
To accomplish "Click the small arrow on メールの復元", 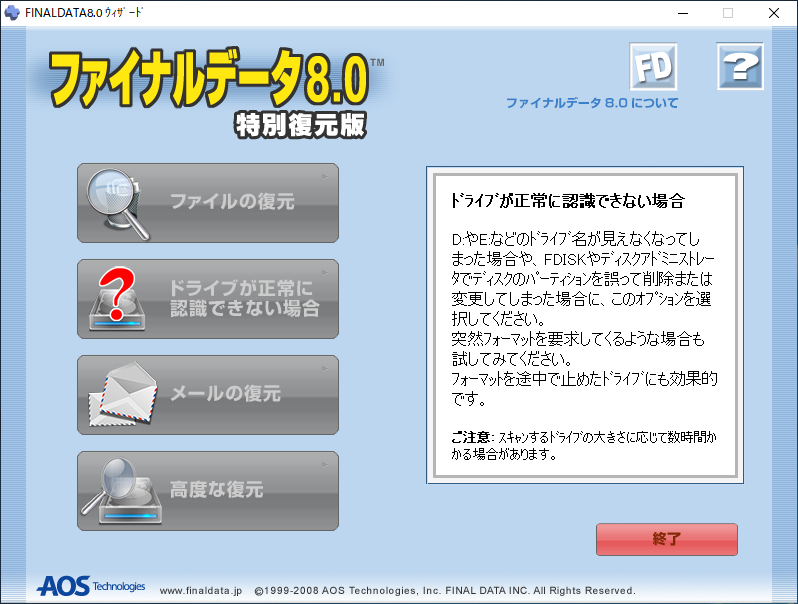I will [x=325, y=368].
